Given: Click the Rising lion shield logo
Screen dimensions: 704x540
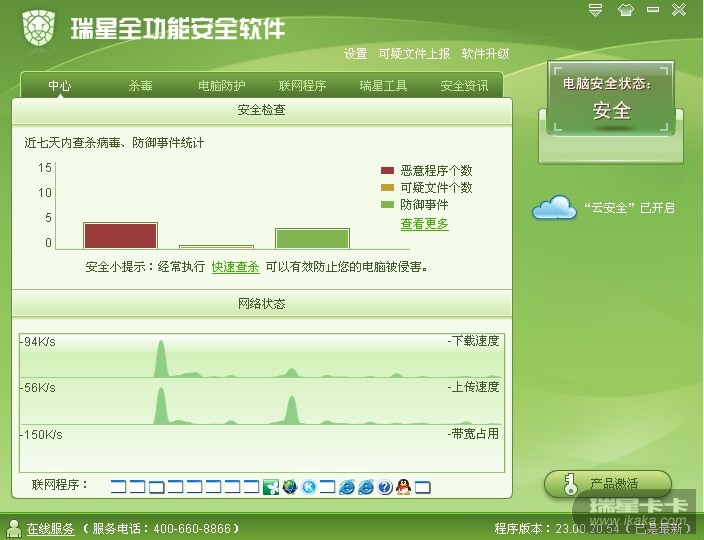Looking at the screenshot, I should point(39,28).
